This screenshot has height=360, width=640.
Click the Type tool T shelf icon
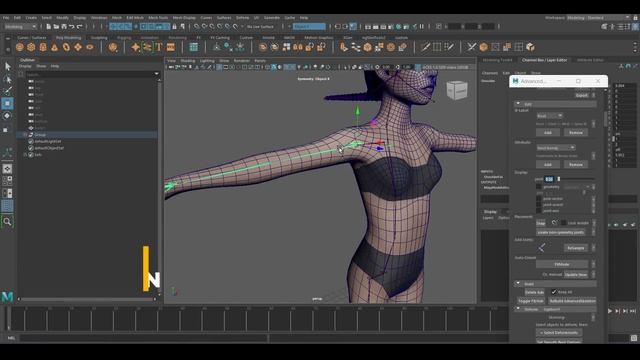pos(159,47)
